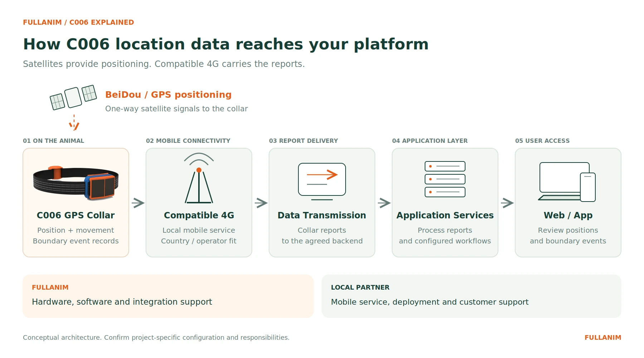The height and width of the screenshot is (358, 644).
Task: Click the '02 MOBILE CONNECTIVITY' step label
Action: click(x=188, y=141)
